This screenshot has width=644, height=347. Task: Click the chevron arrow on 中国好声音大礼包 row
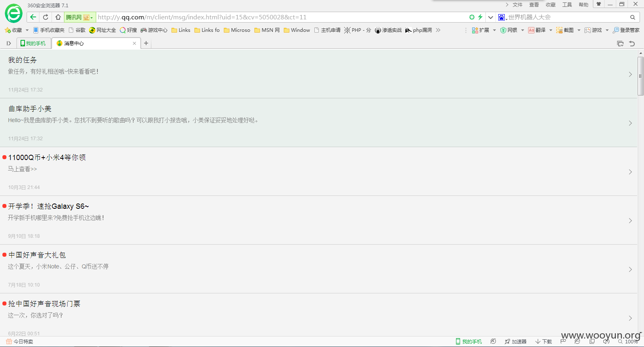630,269
